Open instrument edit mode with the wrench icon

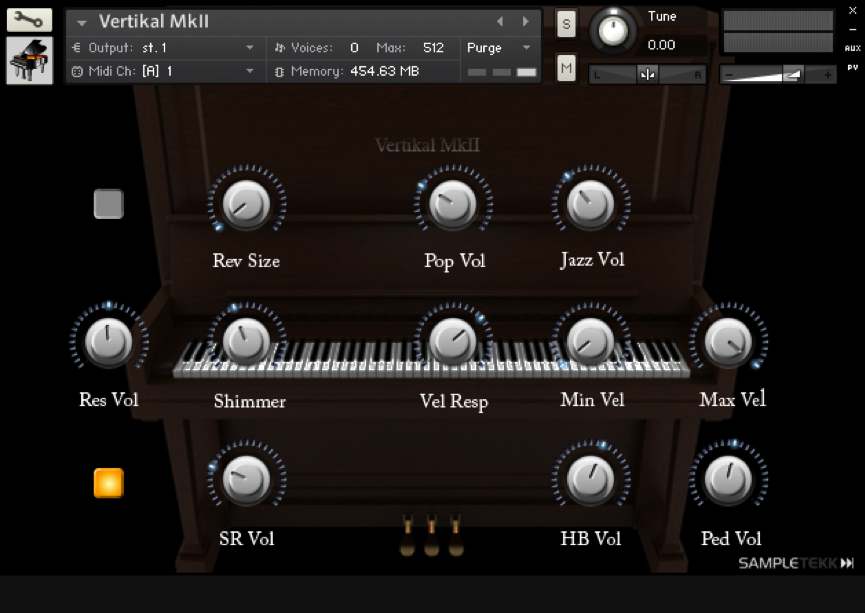click(29, 20)
